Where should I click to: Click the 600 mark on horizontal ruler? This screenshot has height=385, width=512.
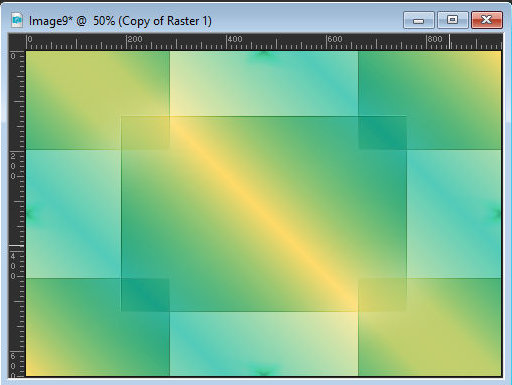335,39
